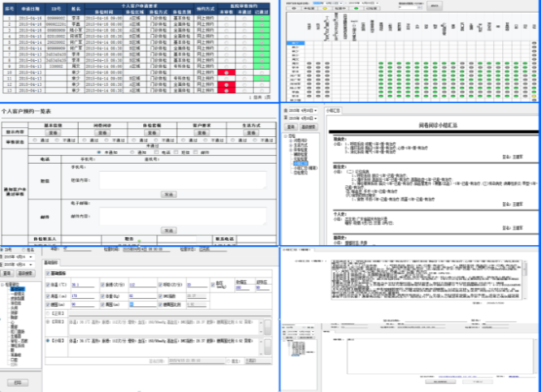Click the 体温 value field showing 36.1

[x=83, y=285]
